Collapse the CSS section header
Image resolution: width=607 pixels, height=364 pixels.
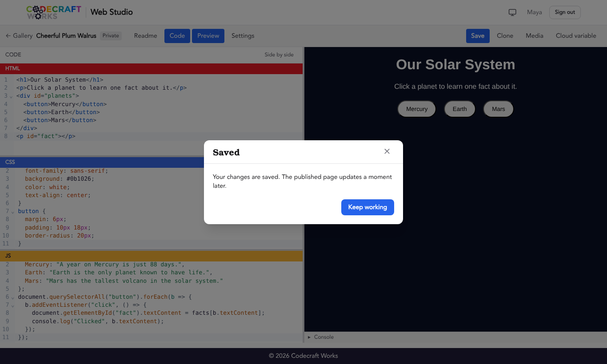coord(151,162)
